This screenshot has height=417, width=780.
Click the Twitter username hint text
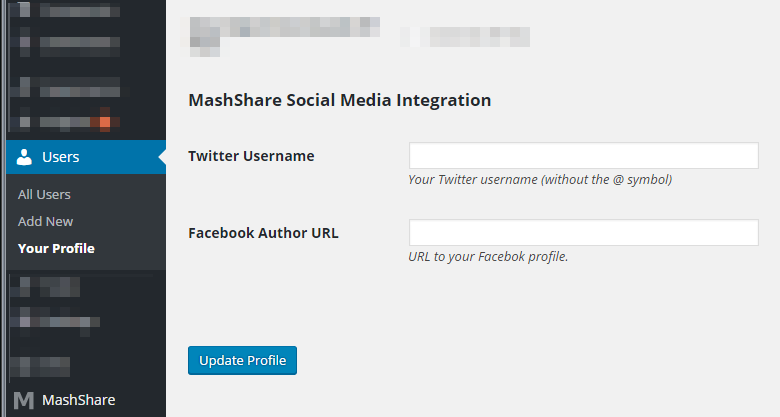540,180
